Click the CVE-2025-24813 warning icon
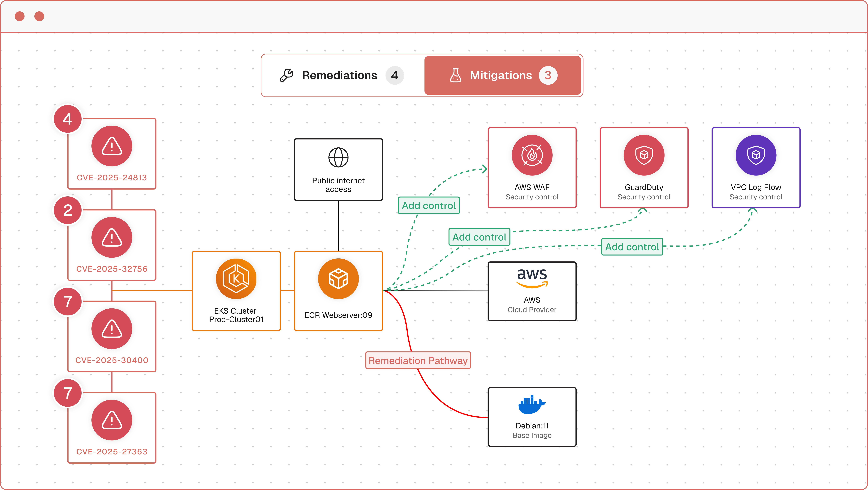The height and width of the screenshot is (490, 868). [x=112, y=146]
